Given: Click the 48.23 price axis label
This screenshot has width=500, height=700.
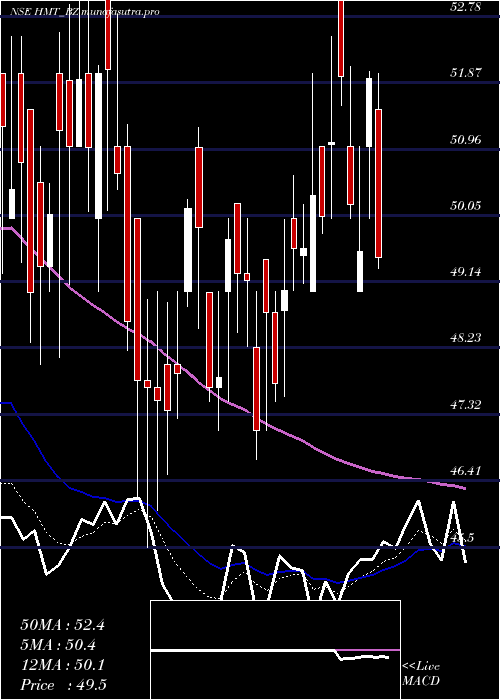Looking at the screenshot, I should click(465, 338).
